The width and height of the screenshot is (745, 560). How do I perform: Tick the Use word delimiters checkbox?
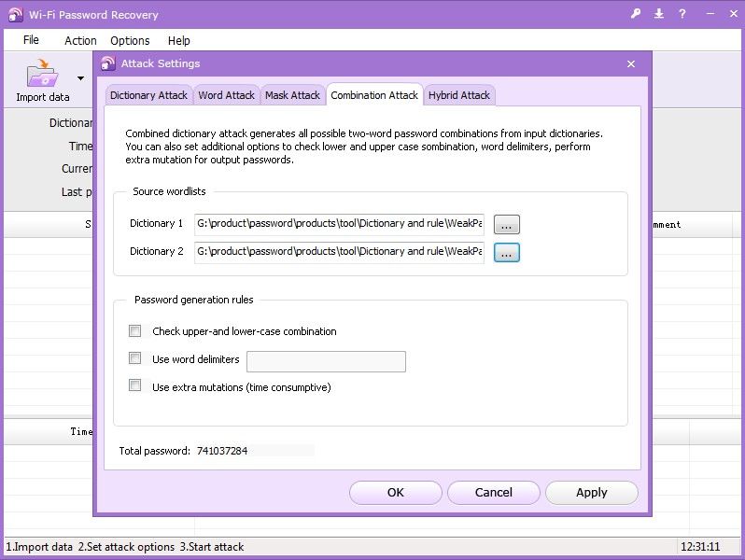coord(135,359)
